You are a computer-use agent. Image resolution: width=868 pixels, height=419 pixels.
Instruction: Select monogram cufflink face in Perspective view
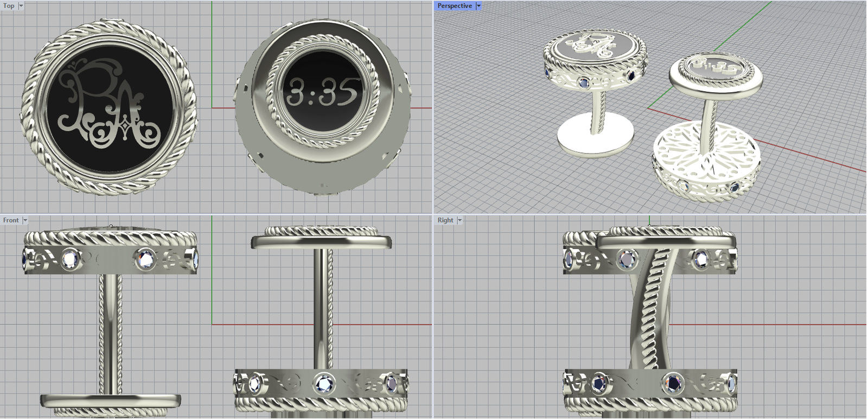(x=594, y=45)
